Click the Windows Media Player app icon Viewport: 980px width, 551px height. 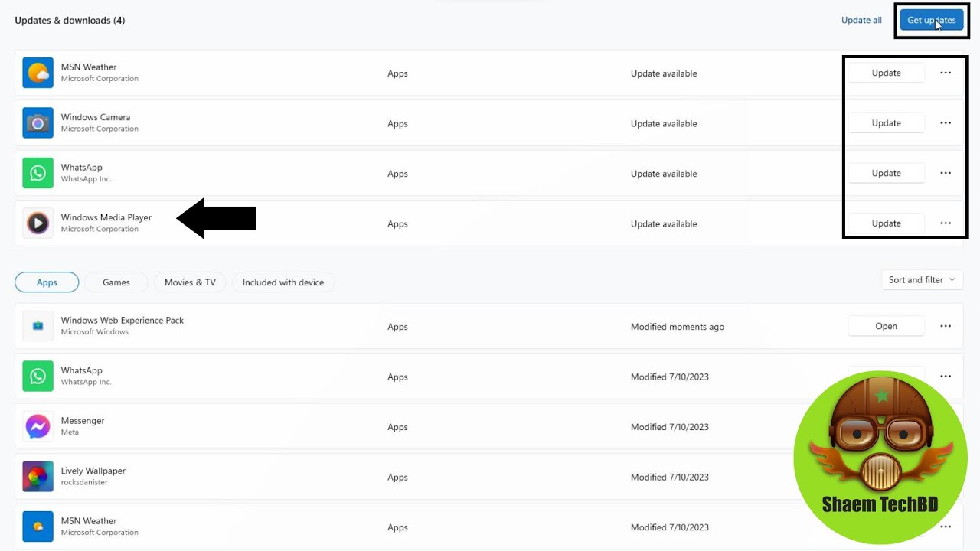point(38,223)
